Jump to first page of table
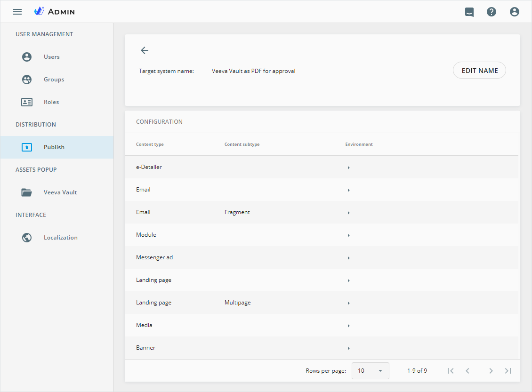 [x=451, y=371]
